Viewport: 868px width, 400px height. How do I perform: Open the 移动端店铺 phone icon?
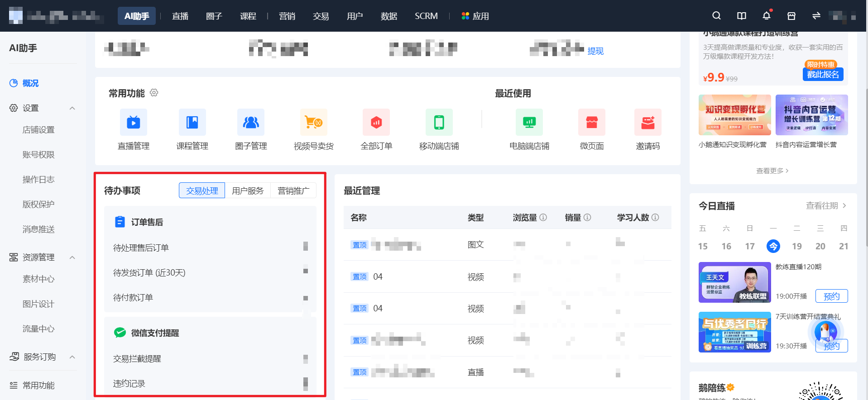point(439,122)
